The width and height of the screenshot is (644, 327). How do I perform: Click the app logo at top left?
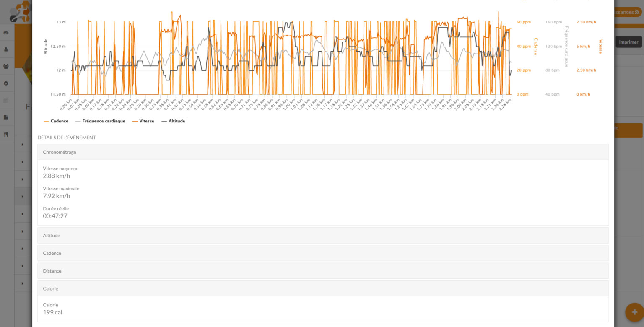[20, 13]
